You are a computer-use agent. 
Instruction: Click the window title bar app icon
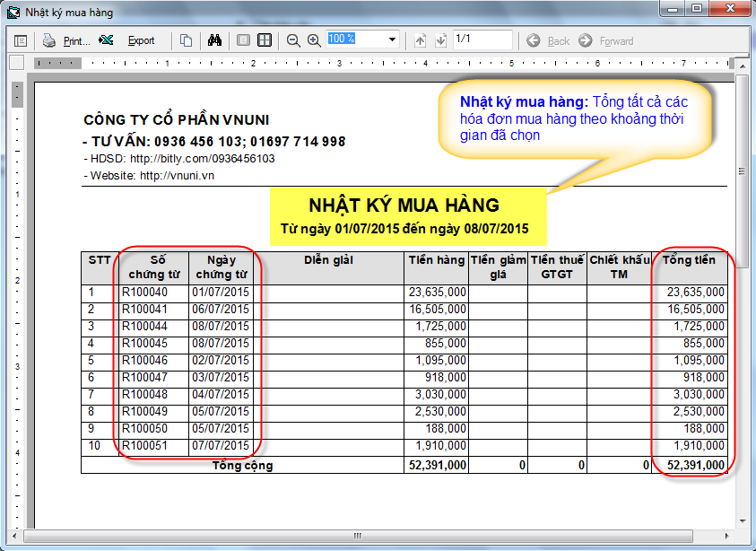tap(13, 12)
